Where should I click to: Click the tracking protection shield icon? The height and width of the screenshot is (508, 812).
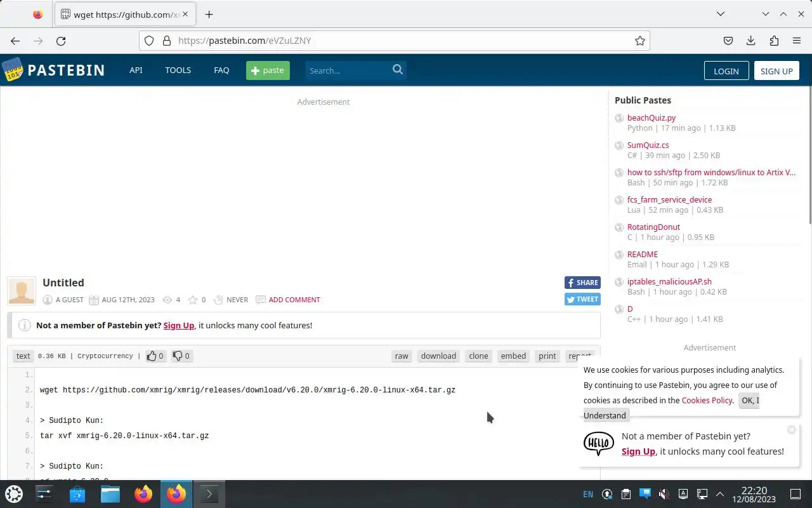[149, 41]
